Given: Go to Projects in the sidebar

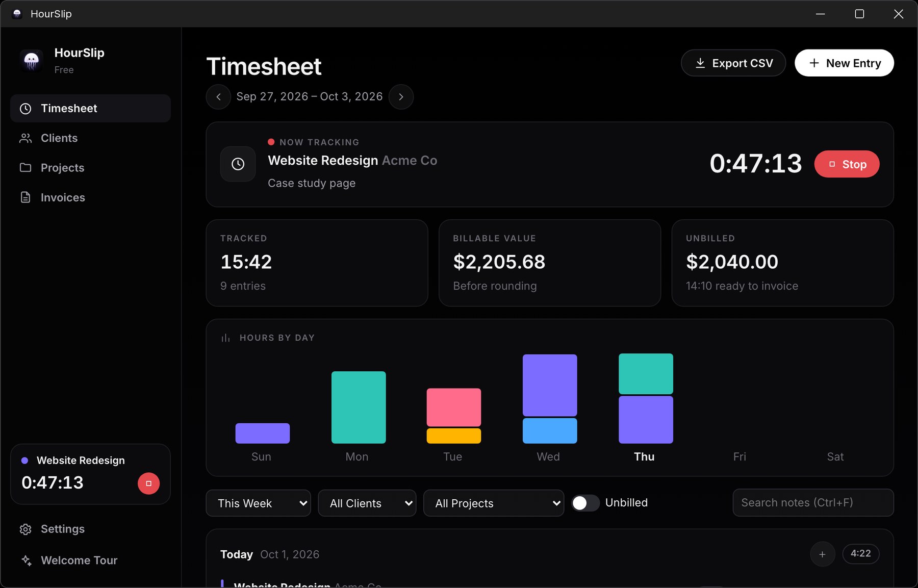Looking at the screenshot, I should [x=90, y=168].
